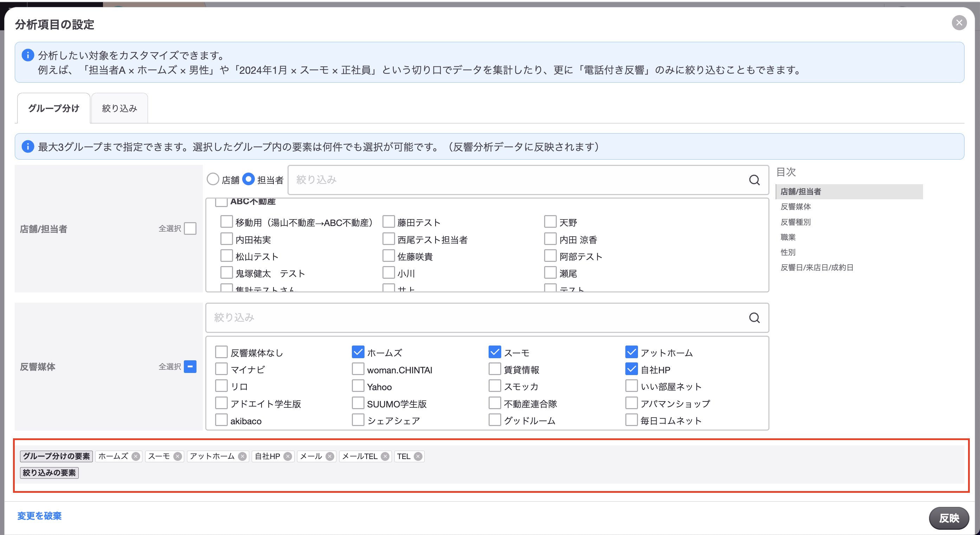This screenshot has height=535, width=980.
Task: Uncheck 自社HP checkbox
Action: tap(632, 369)
